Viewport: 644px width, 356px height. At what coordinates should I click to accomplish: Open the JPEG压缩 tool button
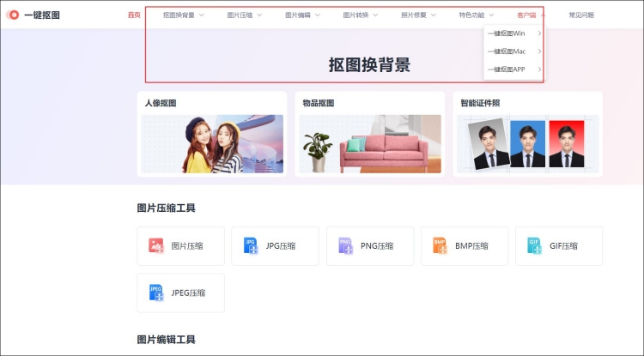[180, 293]
